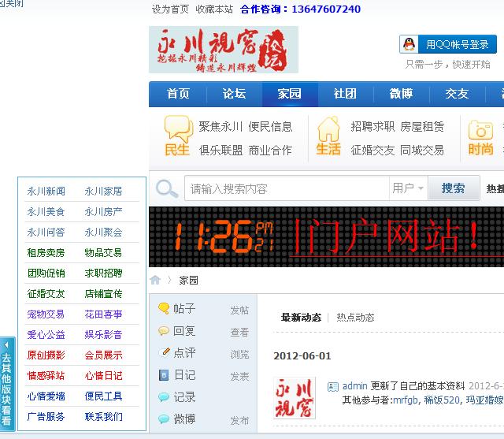Open 永川家居 in the side panel
Image resolution: width=504 pixels, height=439 pixels.
click(103, 191)
